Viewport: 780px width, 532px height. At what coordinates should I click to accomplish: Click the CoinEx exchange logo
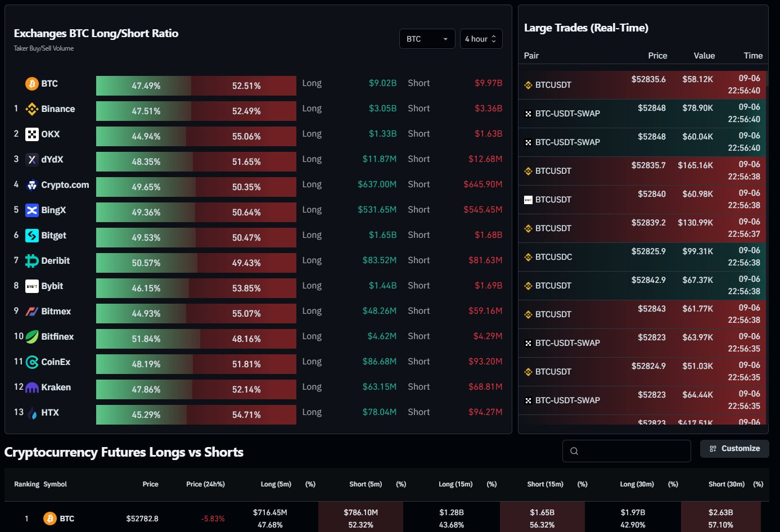coord(32,362)
